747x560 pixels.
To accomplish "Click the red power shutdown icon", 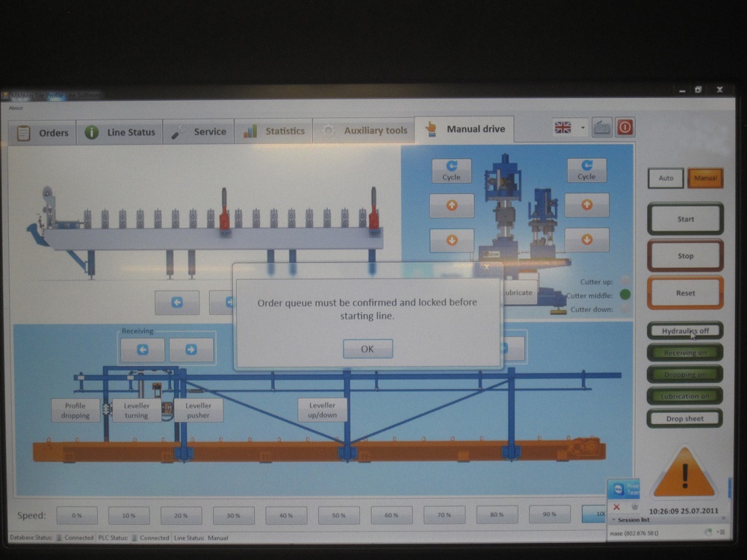I will pos(625,128).
